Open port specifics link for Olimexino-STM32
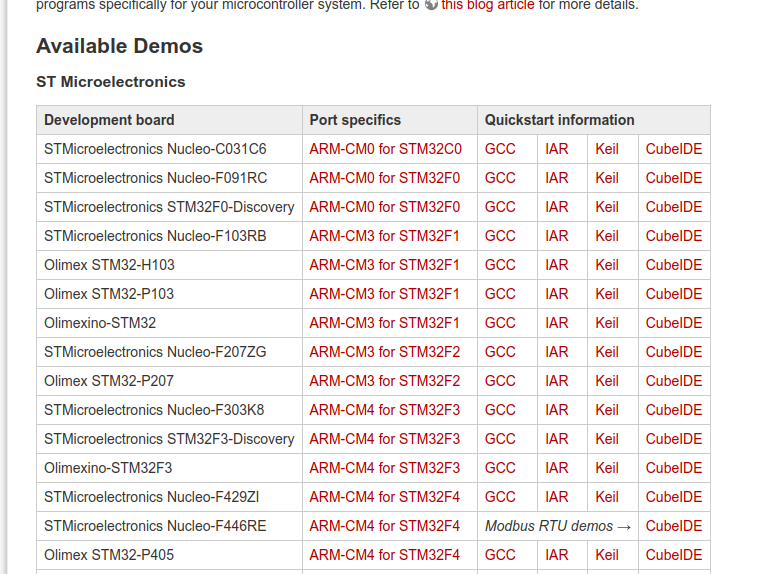The width and height of the screenshot is (773, 574). coord(384,323)
